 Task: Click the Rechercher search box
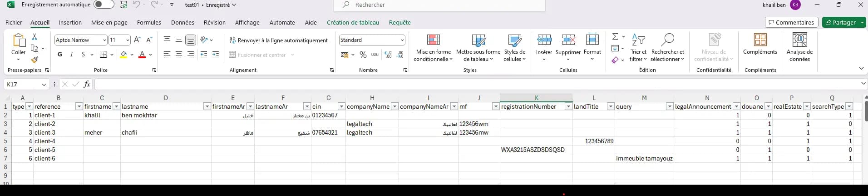(x=439, y=5)
